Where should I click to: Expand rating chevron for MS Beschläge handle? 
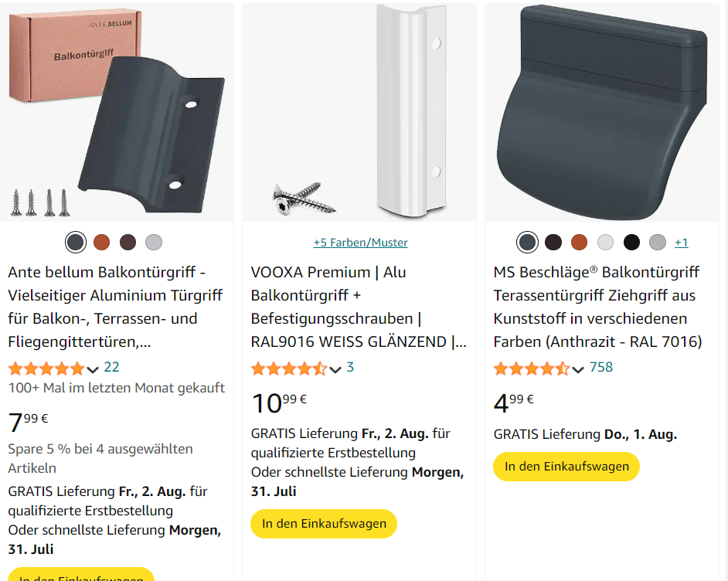(x=578, y=370)
